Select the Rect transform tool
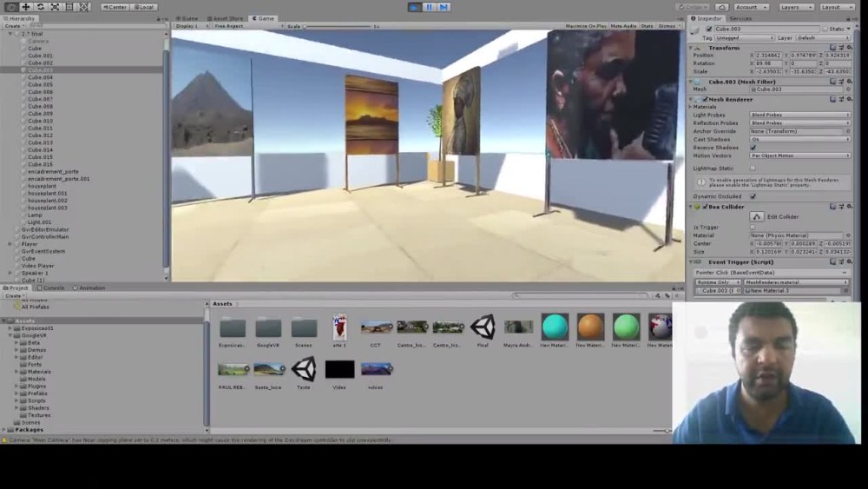Image resolution: width=868 pixels, height=489 pixels. pos(69,7)
